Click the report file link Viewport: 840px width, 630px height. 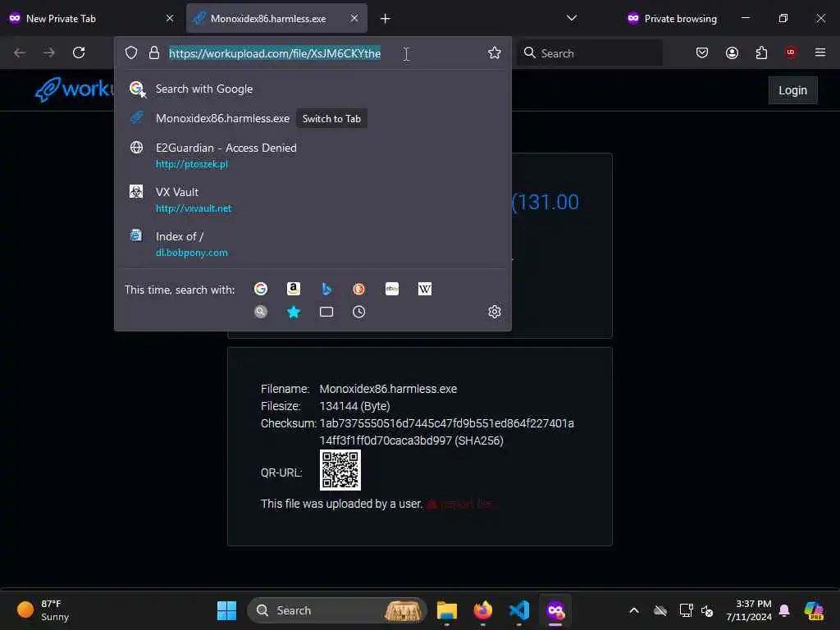coord(459,504)
